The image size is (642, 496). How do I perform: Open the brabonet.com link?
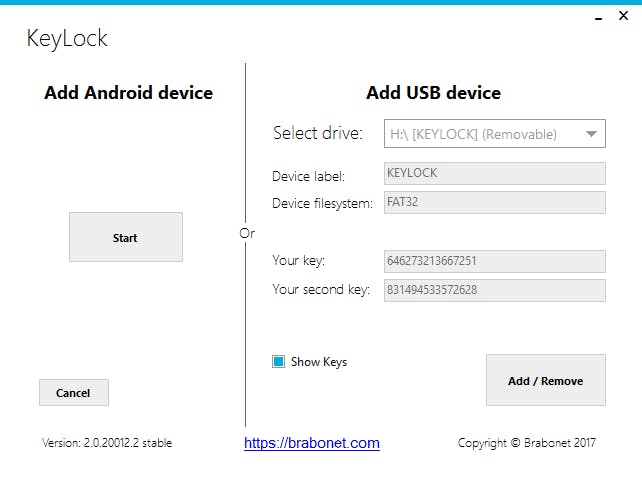[x=311, y=443]
